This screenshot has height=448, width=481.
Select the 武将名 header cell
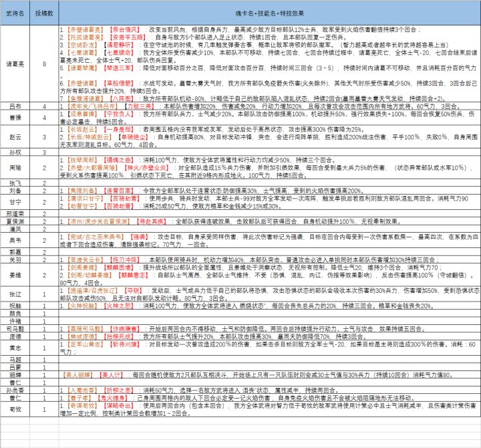15,13
